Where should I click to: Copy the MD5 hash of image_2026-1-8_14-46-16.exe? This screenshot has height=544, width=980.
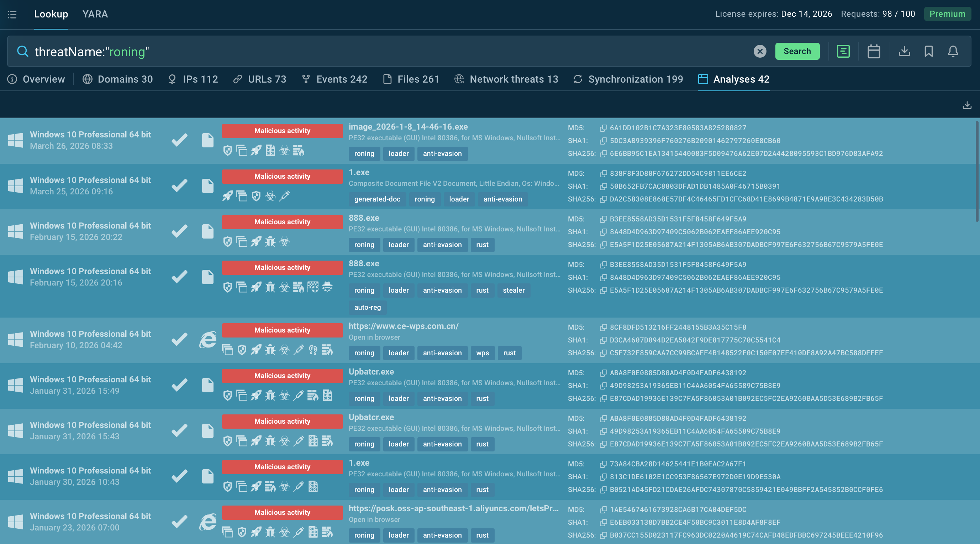tap(603, 128)
